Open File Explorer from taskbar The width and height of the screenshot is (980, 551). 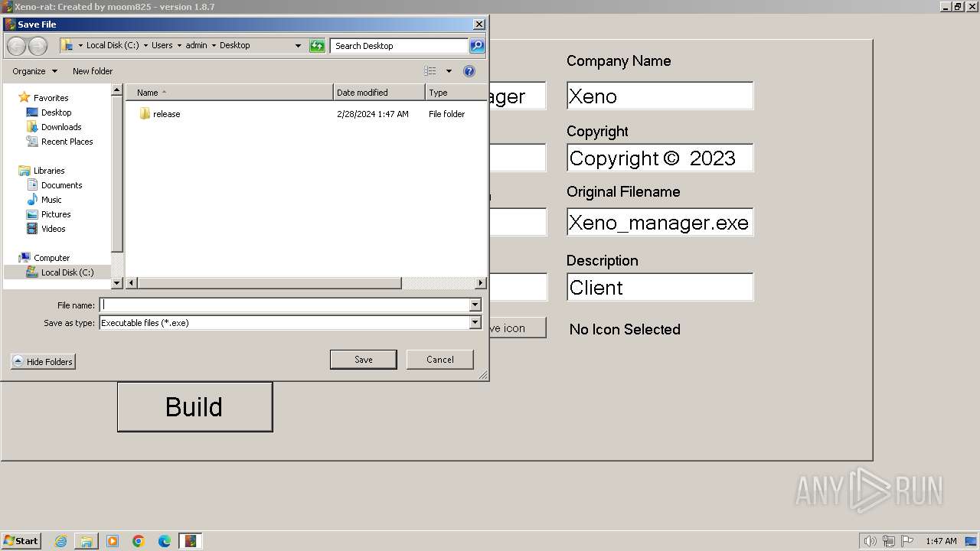pos(87,541)
